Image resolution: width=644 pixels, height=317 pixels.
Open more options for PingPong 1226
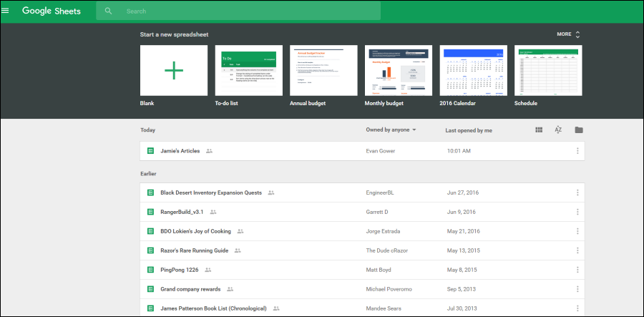(x=577, y=270)
